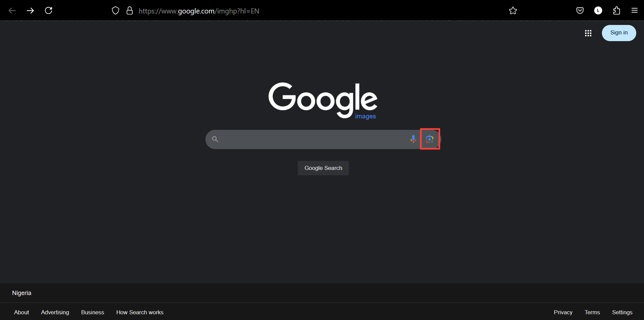This screenshot has height=320, width=644.
Task: Click the Sign in button
Action: (x=619, y=33)
